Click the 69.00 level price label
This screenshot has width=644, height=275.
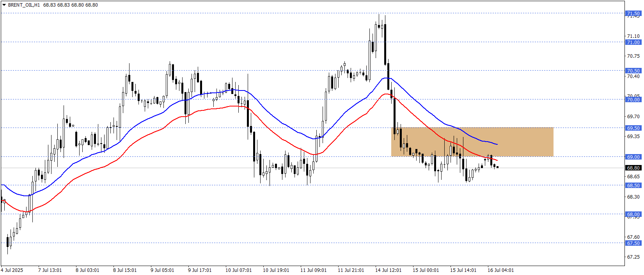pos(633,157)
